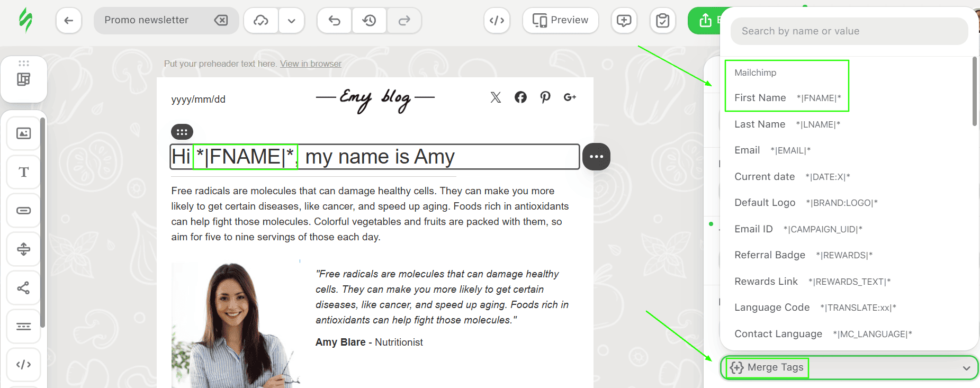The image size is (980, 388).
Task: Click the Stripo lightning logo
Action: 25,20
